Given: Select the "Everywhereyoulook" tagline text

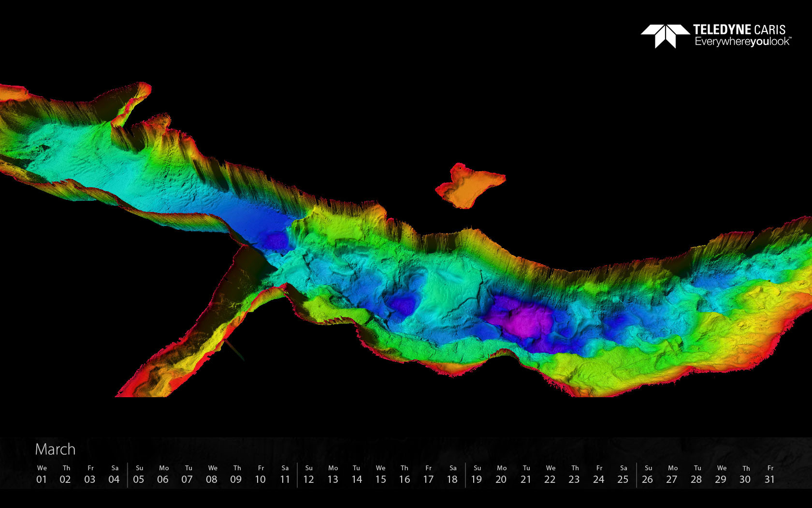Looking at the screenshot, I should point(743,42).
